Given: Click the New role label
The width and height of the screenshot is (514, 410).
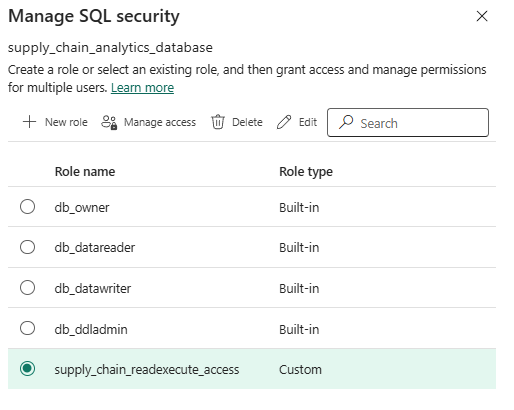Looking at the screenshot, I should (x=66, y=122).
